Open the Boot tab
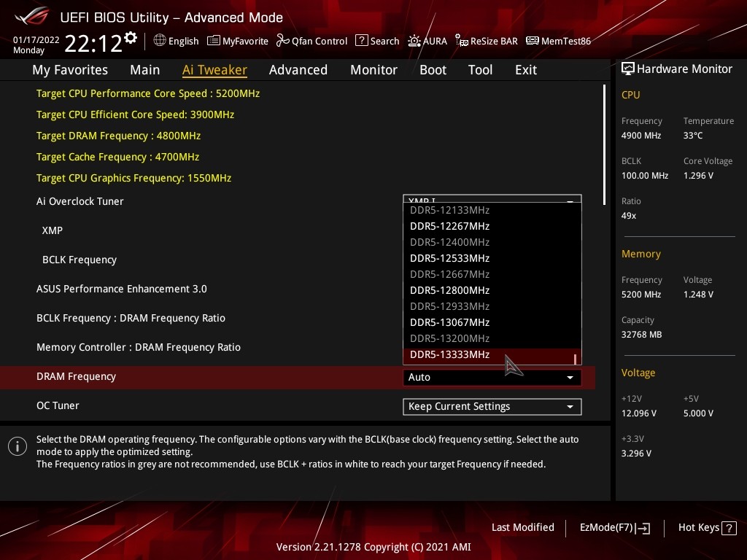This screenshot has width=747, height=560. point(433,70)
